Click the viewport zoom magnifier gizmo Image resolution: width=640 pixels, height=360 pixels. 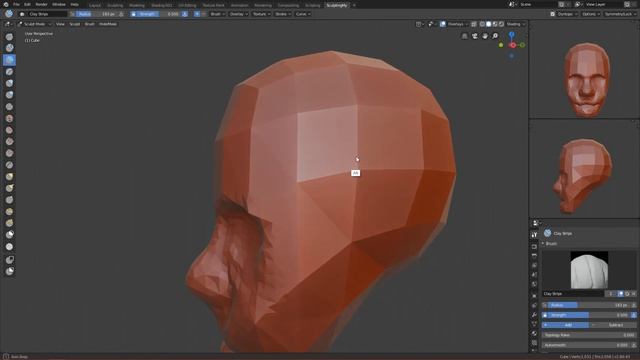click(x=495, y=36)
